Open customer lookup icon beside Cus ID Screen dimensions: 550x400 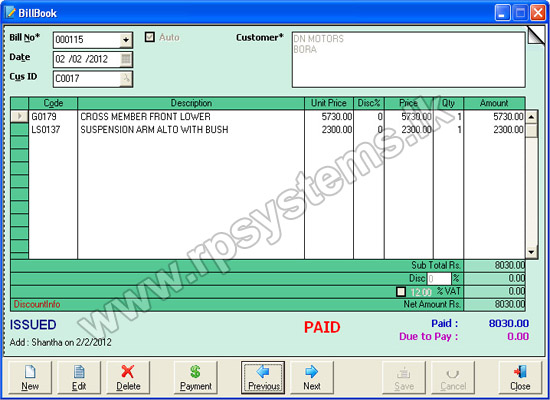[x=126, y=79]
